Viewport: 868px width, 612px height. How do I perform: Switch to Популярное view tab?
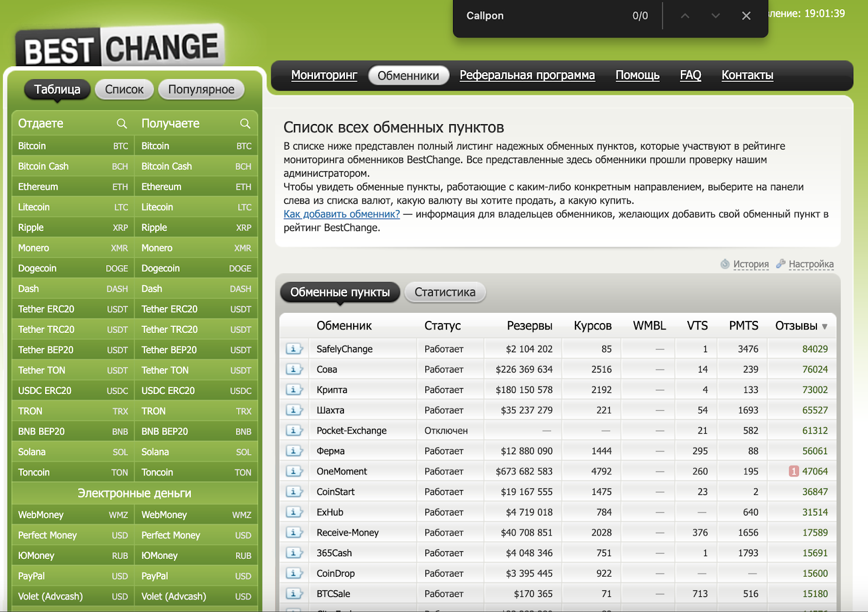coord(201,89)
